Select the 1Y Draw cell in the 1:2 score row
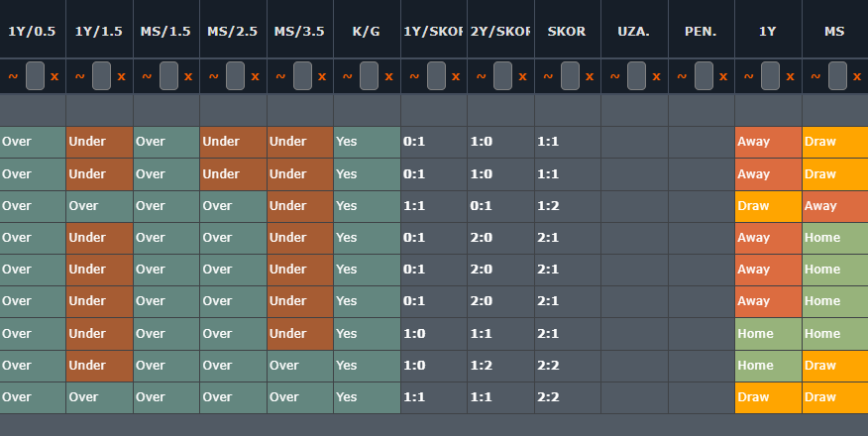This screenshot has height=436, width=868. click(768, 206)
